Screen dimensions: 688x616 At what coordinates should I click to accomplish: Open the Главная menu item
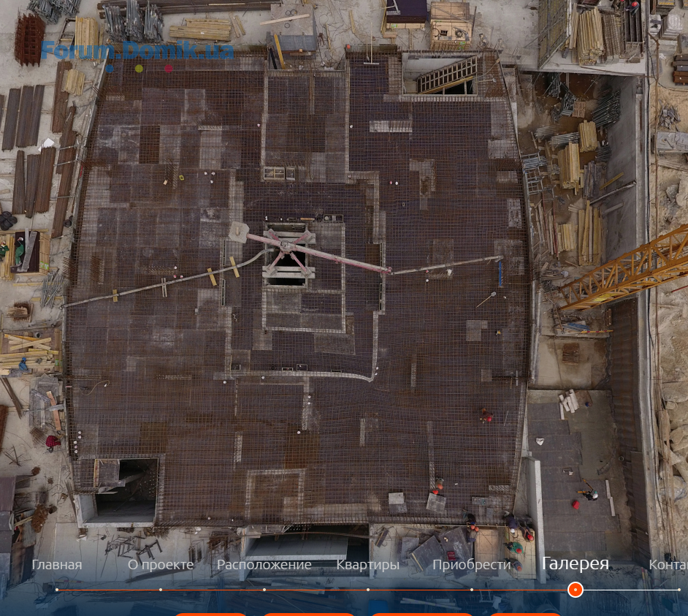(57, 565)
